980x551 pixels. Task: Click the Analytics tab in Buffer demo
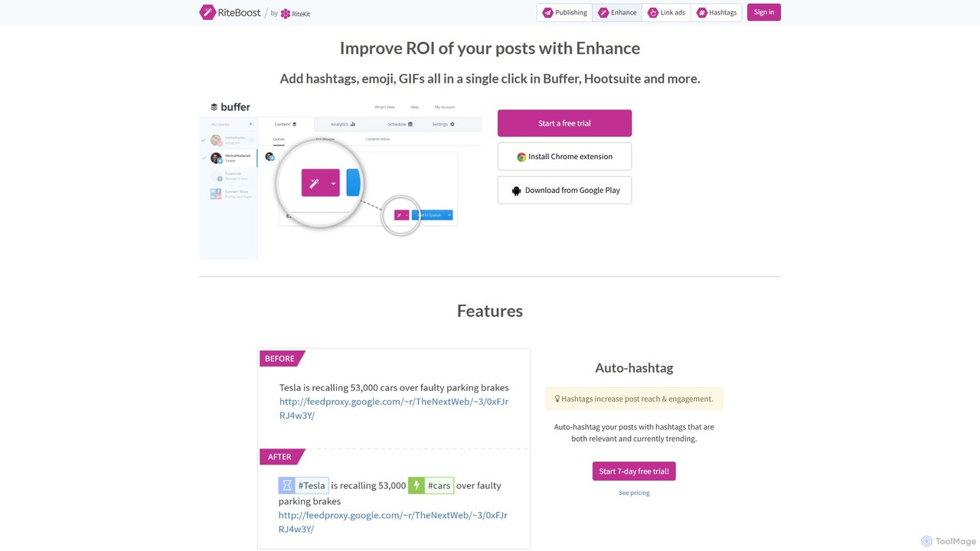(x=343, y=124)
